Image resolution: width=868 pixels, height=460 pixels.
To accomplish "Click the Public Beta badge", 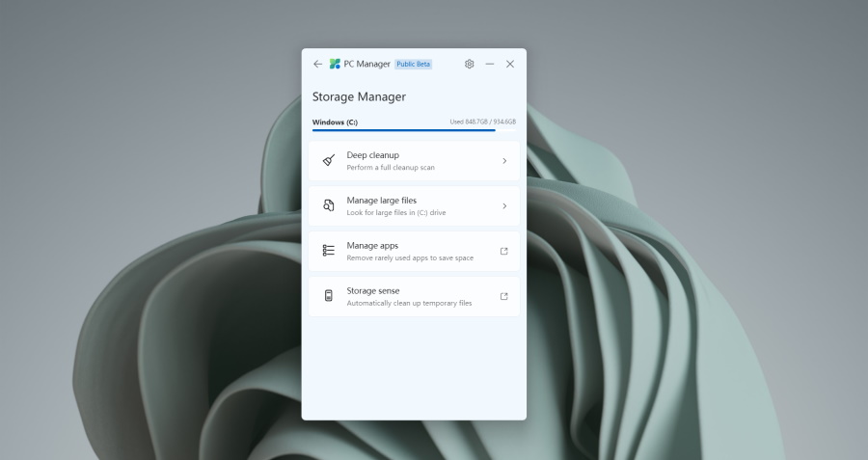I will click(x=413, y=65).
